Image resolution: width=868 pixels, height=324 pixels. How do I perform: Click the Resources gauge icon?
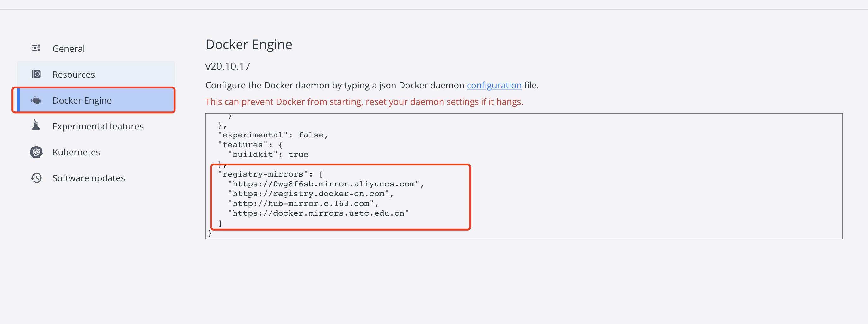(x=36, y=74)
